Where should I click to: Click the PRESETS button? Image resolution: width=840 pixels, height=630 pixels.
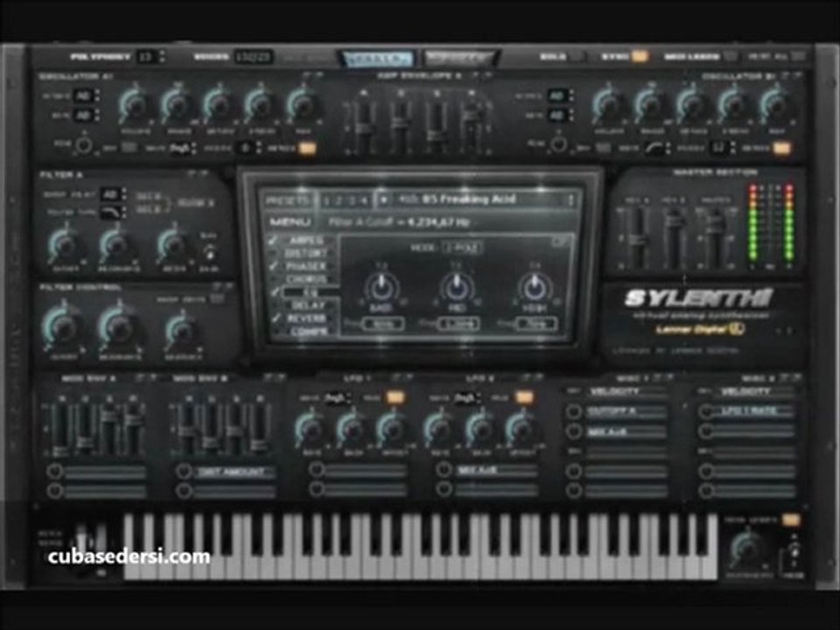(289, 200)
